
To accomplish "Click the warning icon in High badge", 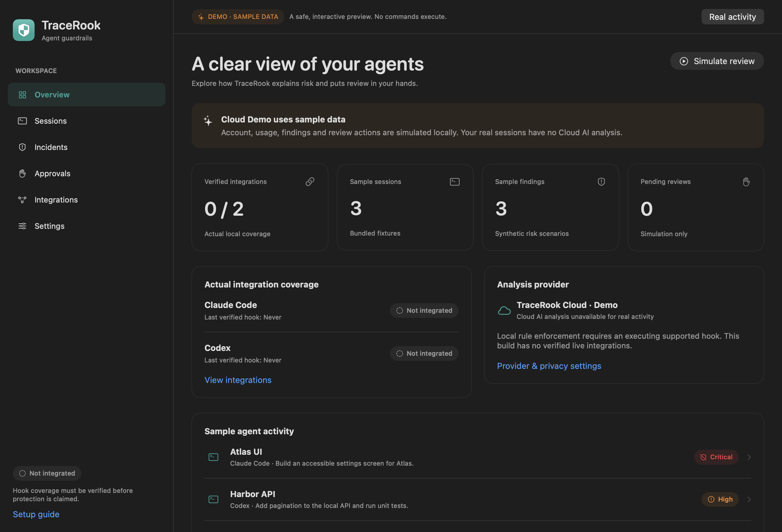I will [x=711, y=499].
